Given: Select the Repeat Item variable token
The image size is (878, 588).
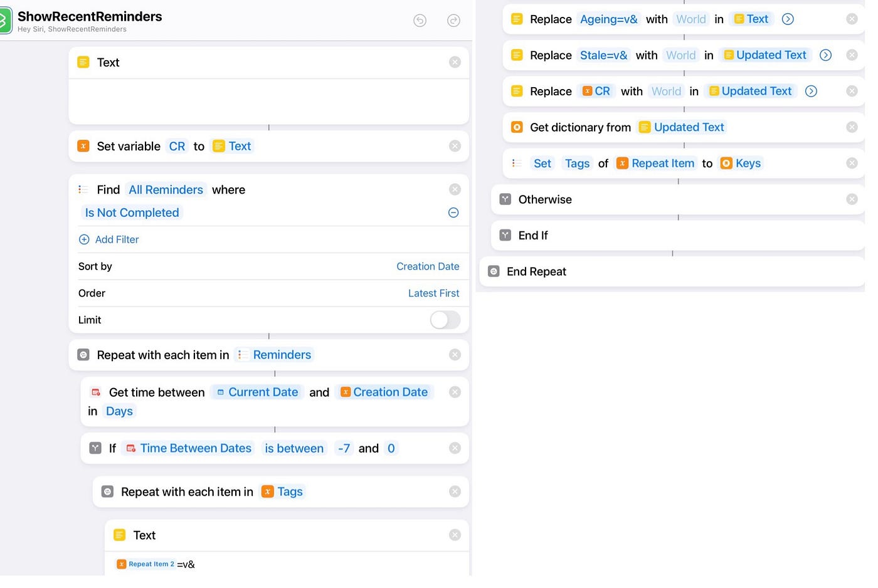Looking at the screenshot, I should (x=656, y=164).
